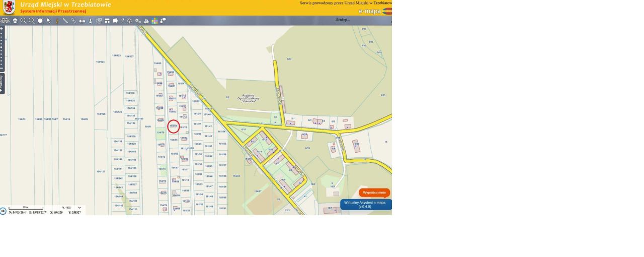Click parcel label 154/127 on the map

[x=101, y=171]
